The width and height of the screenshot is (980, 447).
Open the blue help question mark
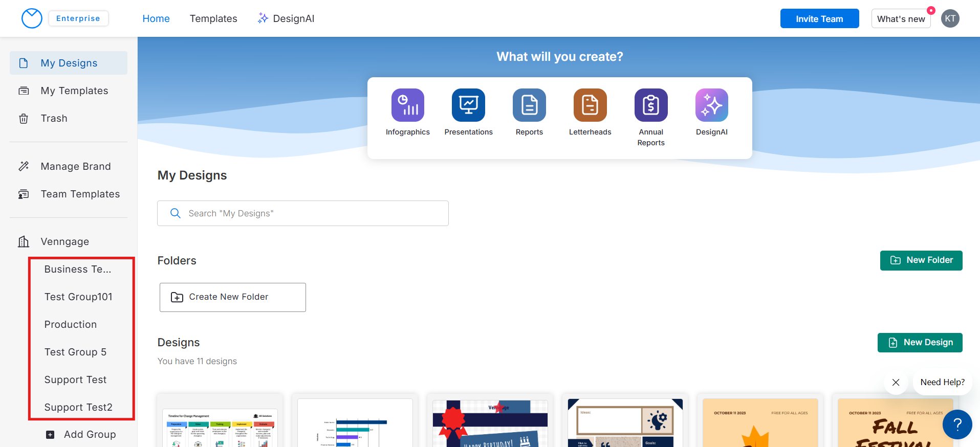tap(957, 424)
